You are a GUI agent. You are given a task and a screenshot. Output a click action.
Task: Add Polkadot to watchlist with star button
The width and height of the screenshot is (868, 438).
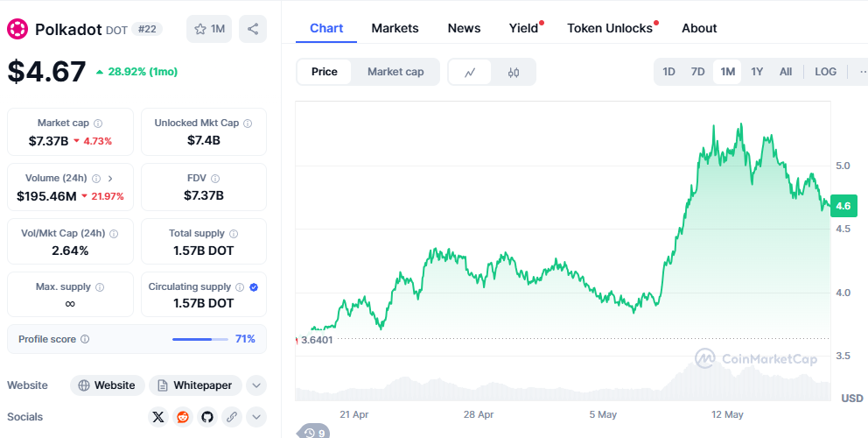[x=209, y=29]
